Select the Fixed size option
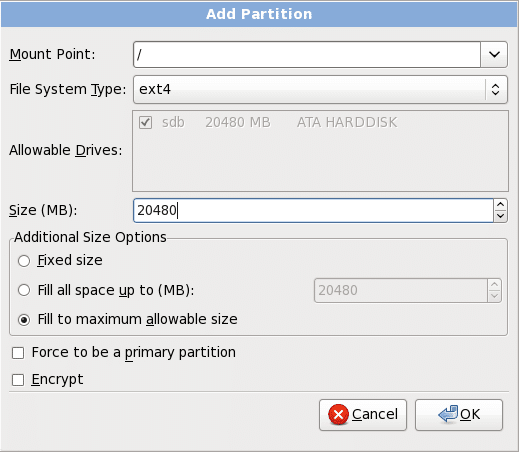519x452 pixels. (24, 261)
